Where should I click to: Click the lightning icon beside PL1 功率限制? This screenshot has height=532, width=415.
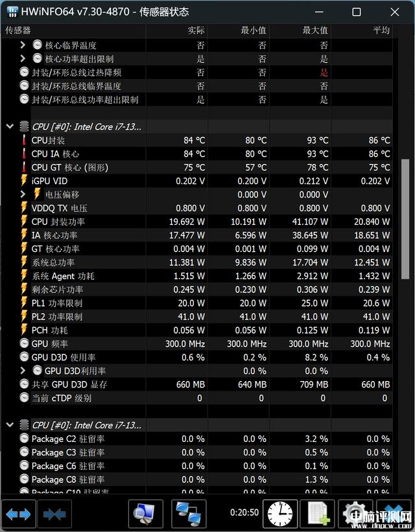point(24,303)
